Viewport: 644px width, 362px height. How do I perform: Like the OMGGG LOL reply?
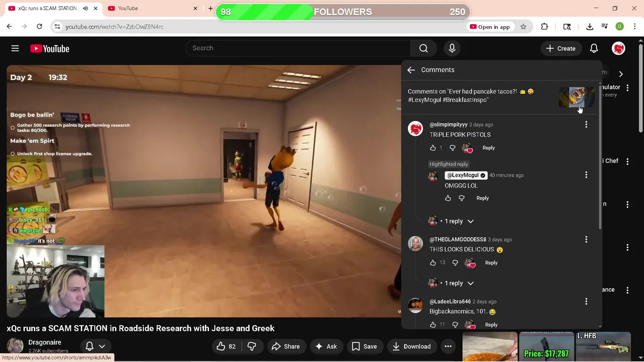pos(448,198)
